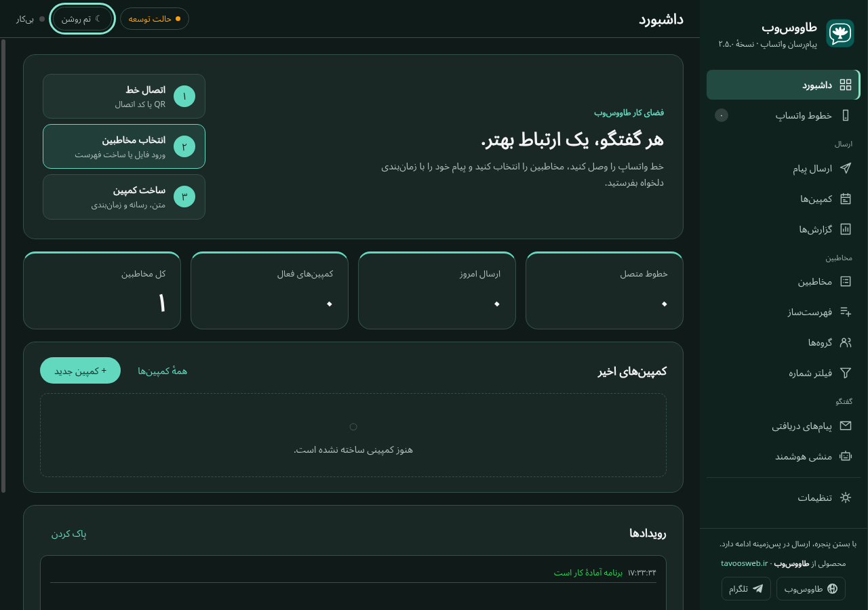
Task: Open the خطوط متصل stat card
Action: [x=604, y=290]
